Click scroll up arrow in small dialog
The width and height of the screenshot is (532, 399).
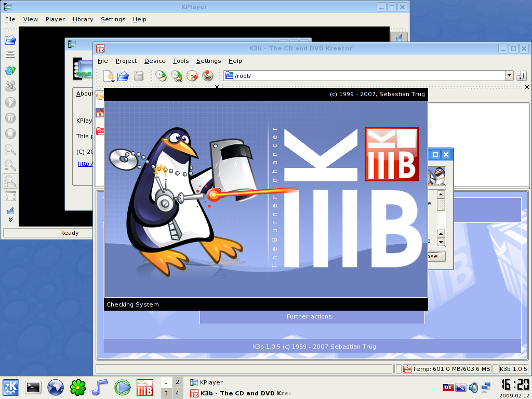[x=441, y=194]
